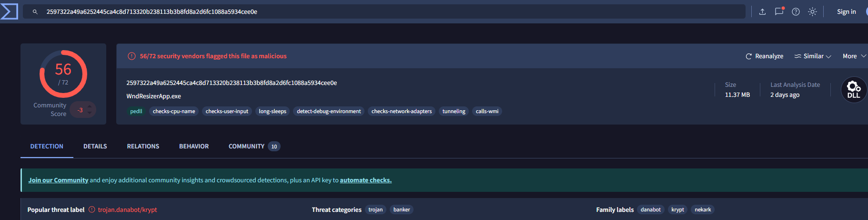This screenshot has height=220, width=868.
Task: Expand the Similar dropdown
Action: pos(813,56)
